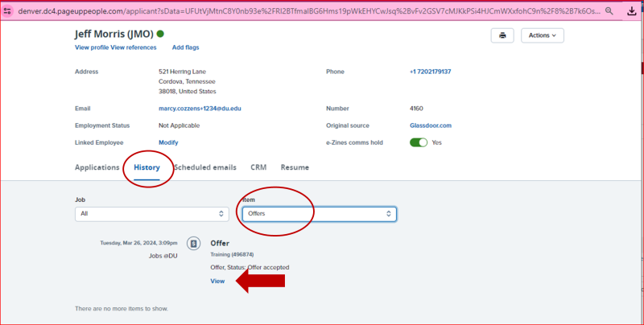Image resolution: width=644 pixels, height=325 pixels.
Task: Click the Glassdoor.com original source link
Action: point(431,125)
